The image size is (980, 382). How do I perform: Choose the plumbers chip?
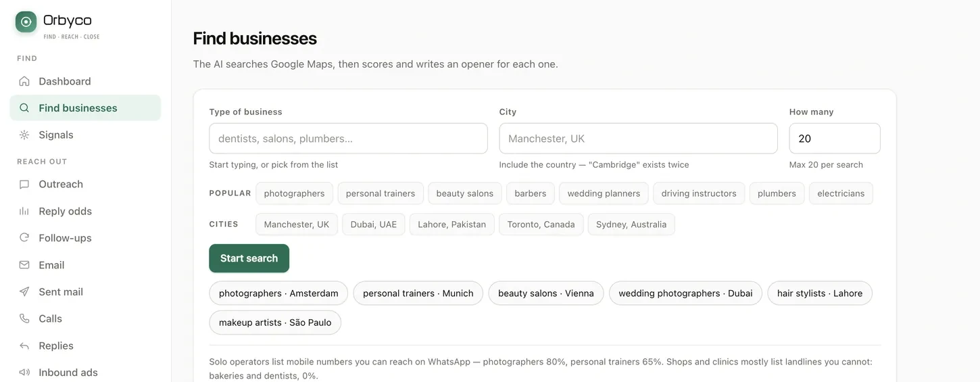click(777, 193)
